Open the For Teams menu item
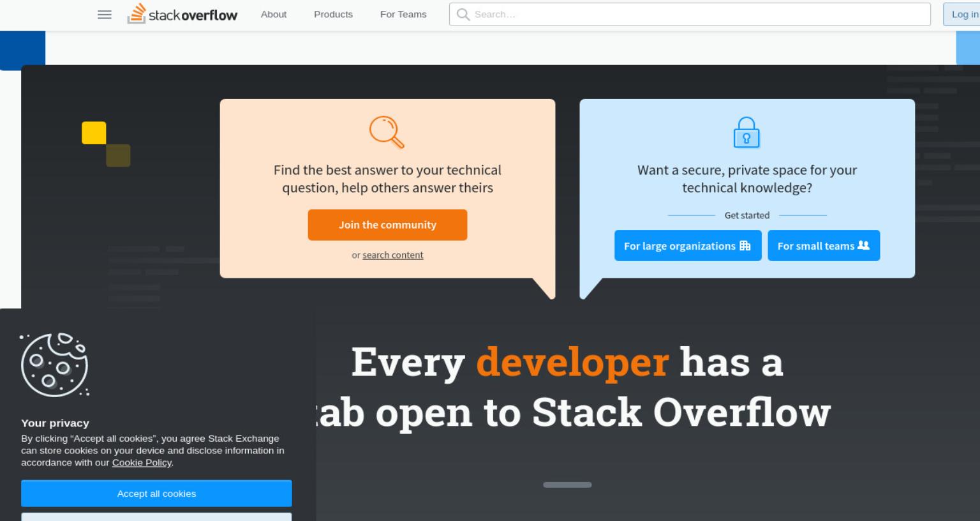The width and height of the screenshot is (980, 521). tap(403, 14)
